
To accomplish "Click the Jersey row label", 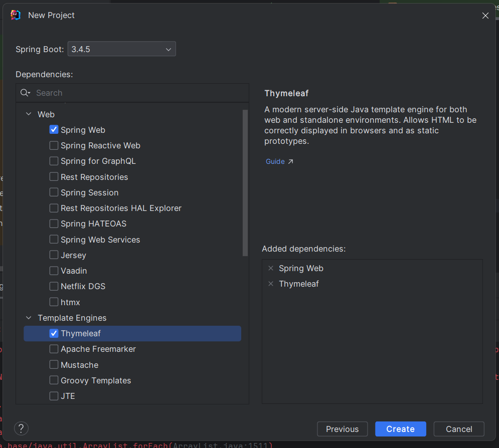I will coord(73,255).
